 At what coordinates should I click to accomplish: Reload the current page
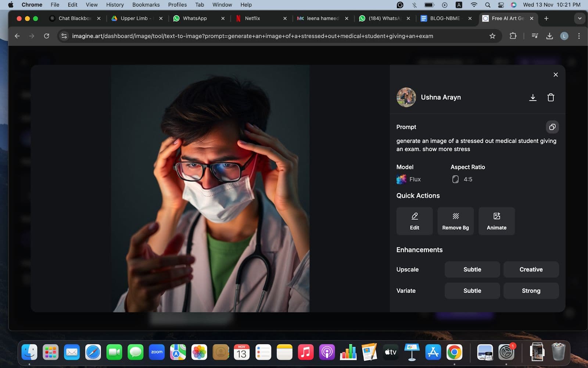[x=47, y=36]
